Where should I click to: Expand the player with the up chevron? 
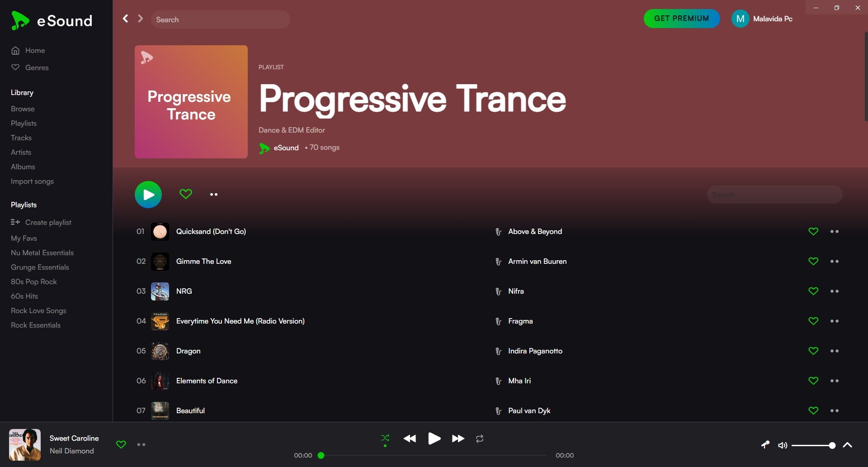(848, 445)
